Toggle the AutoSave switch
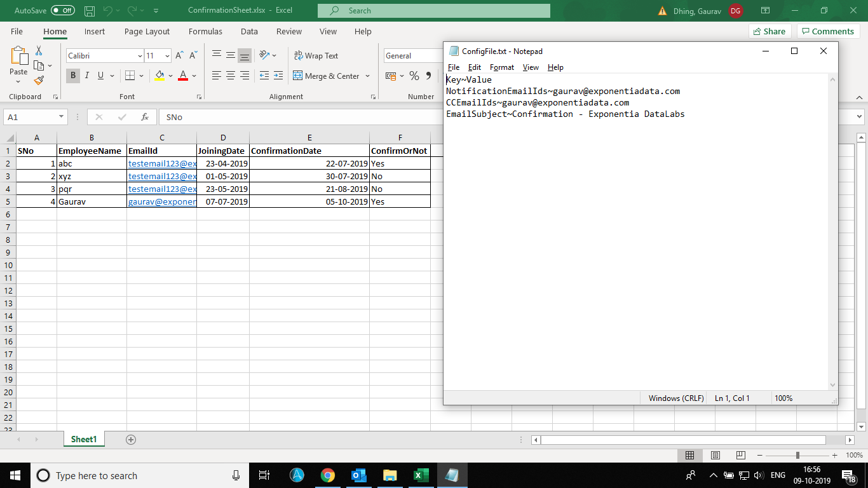The height and width of the screenshot is (488, 868). [62, 11]
